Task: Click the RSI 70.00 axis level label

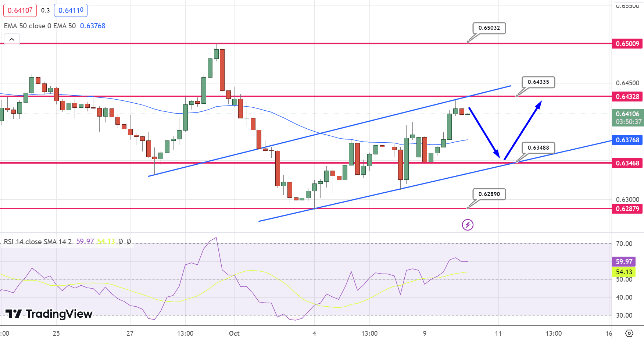Action: tap(624, 244)
